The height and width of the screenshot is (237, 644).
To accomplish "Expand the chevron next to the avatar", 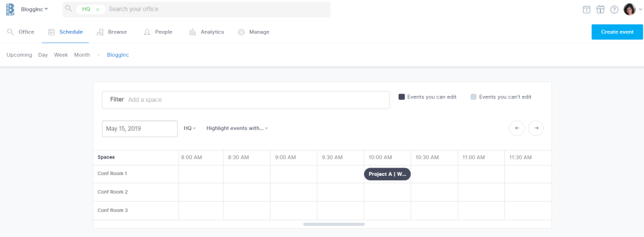I will tap(640, 10).
